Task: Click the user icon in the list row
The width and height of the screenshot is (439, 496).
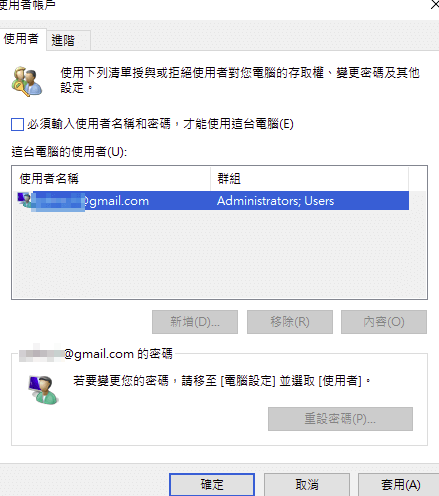Action: point(25,200)
